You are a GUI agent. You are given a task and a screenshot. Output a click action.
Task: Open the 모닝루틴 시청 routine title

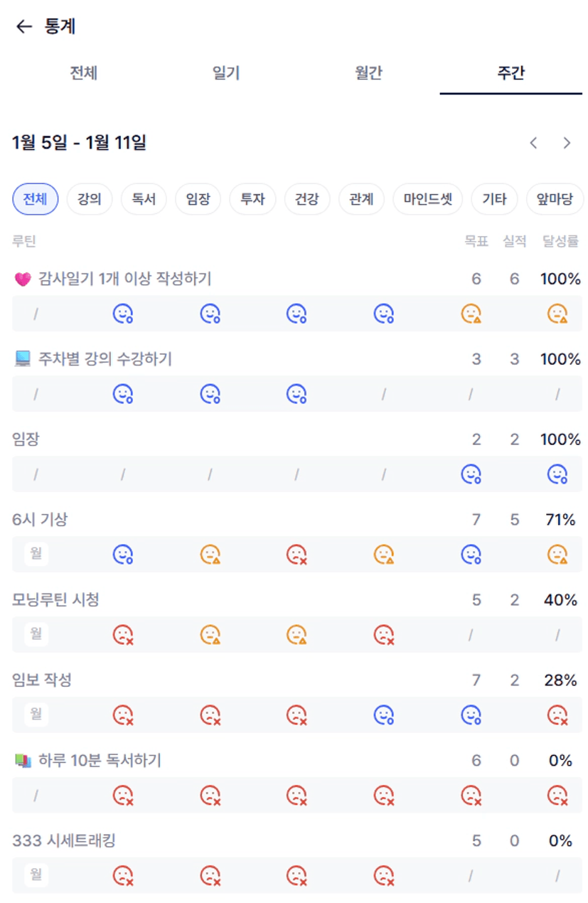pos(55,600)
